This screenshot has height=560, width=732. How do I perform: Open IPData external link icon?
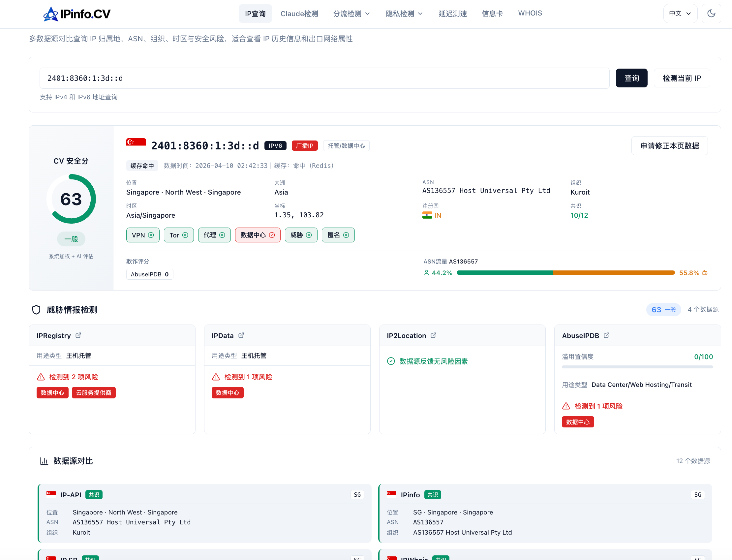[x=241, y=335]
